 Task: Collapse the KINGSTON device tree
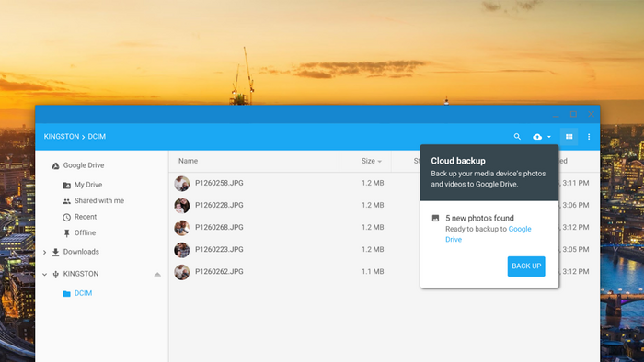45,275
